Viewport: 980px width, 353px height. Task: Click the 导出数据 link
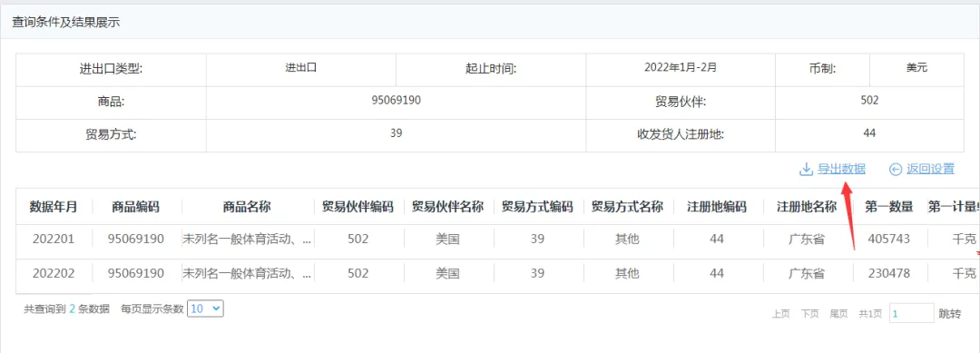[x=841, y=169]
